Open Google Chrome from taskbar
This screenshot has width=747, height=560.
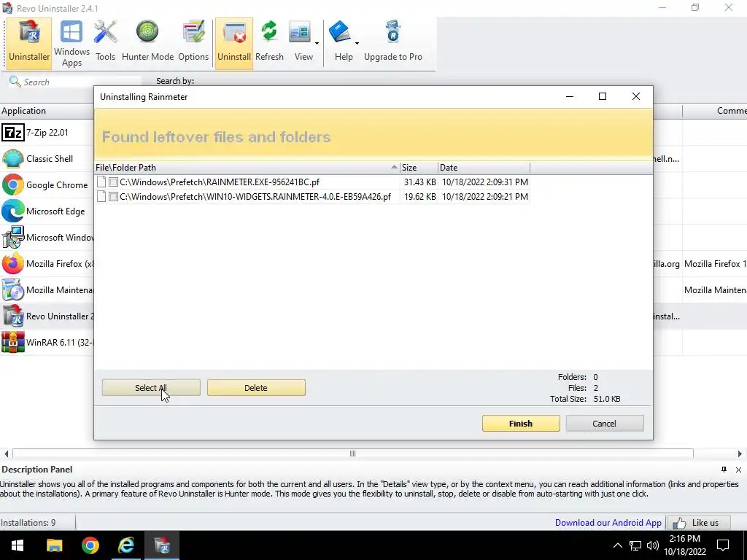coord(90,545)
